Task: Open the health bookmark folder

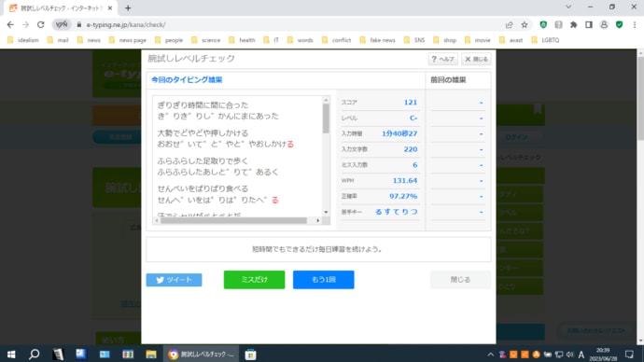Action: tap(242, 40)
